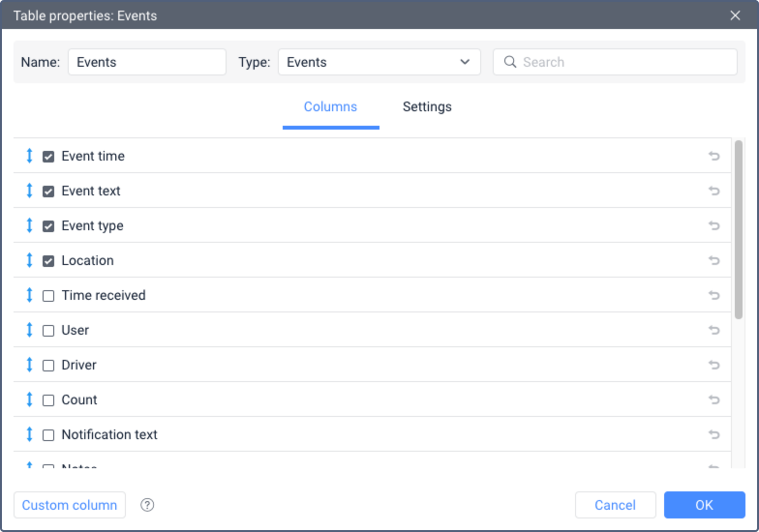Click into the Name input field
Screen dimensions: 759x532
[146, 62]
